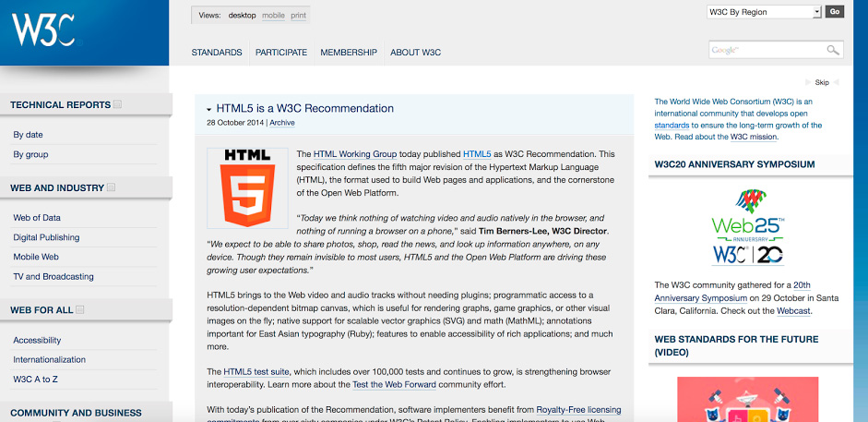Follow the W3C mission link
The width and height of the screenshot is (868, 422).
[754, 137]
